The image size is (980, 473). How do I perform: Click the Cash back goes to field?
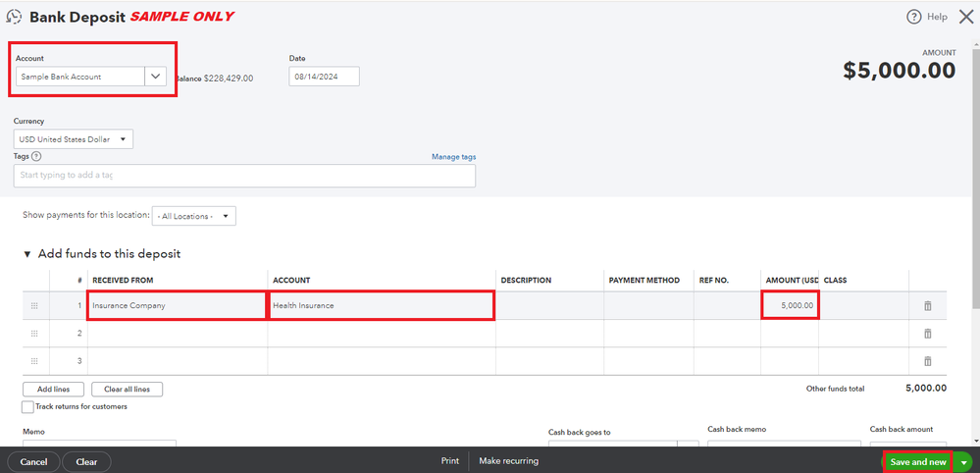[x=624, y=445]
